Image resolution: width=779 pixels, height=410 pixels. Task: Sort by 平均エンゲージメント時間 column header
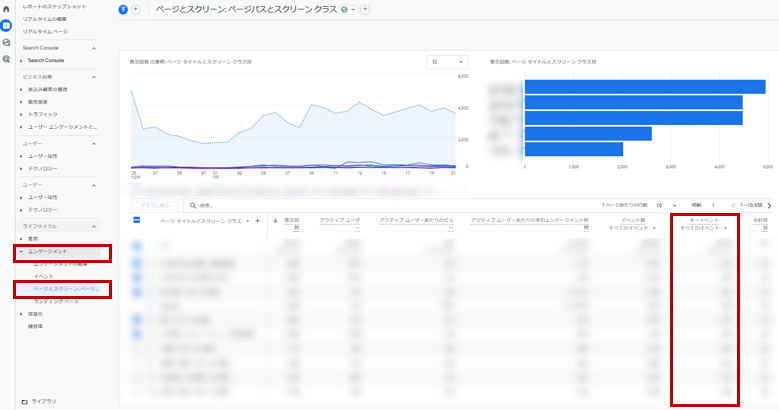point(530,223)
